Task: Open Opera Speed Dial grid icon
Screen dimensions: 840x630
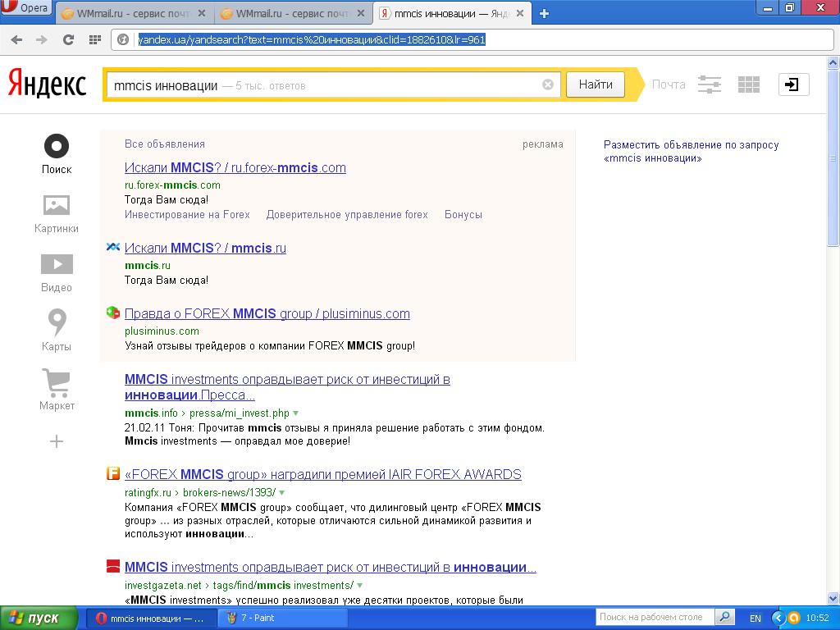Action: pyautogui.click(x=95, y=39)
